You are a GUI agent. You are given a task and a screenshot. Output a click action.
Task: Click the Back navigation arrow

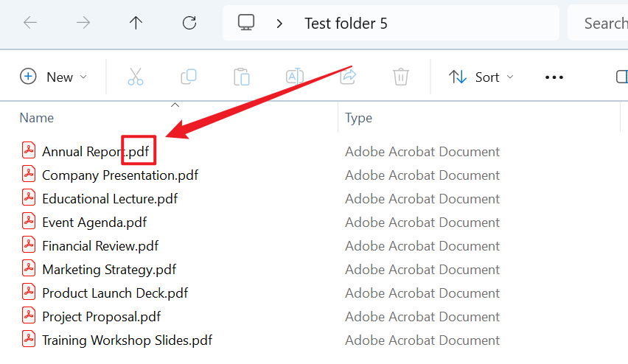click(x=30, y=23)
